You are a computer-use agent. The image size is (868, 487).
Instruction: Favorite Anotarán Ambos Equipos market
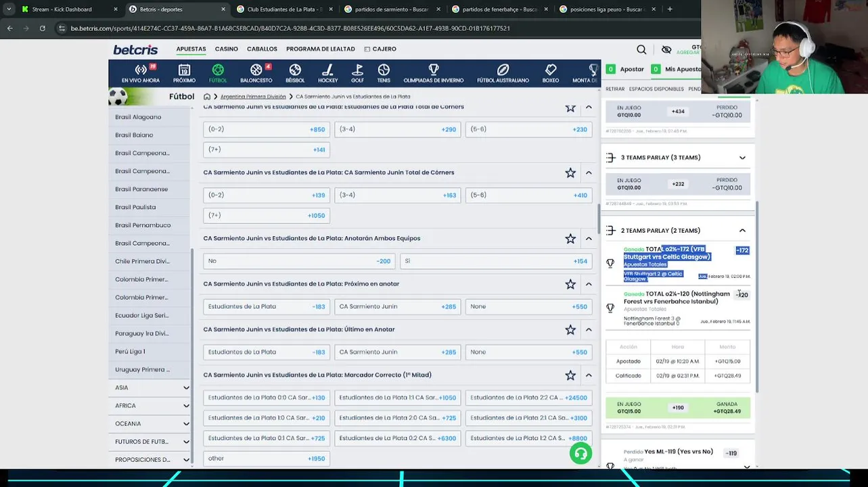click(570, 239)
